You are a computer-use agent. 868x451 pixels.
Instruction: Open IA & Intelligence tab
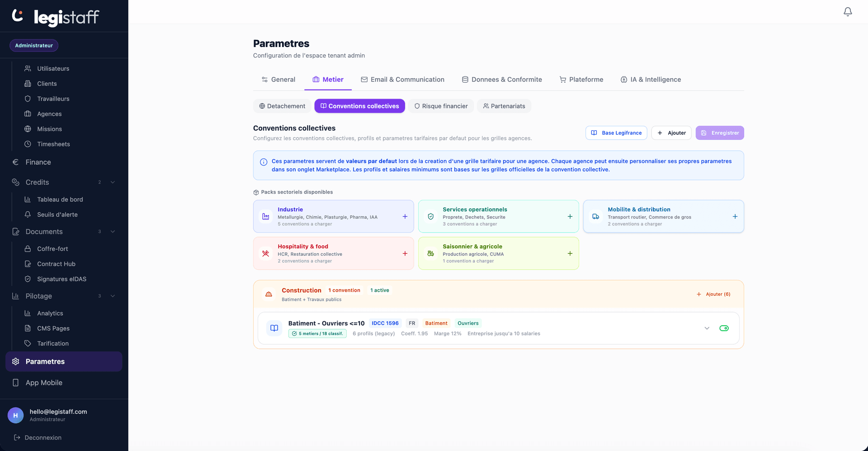tap(651, 80)
